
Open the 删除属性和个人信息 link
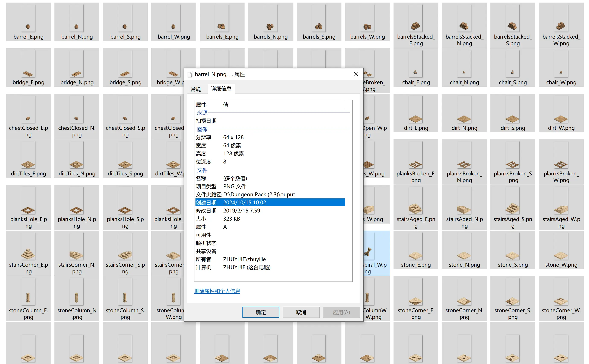[217, 291]
